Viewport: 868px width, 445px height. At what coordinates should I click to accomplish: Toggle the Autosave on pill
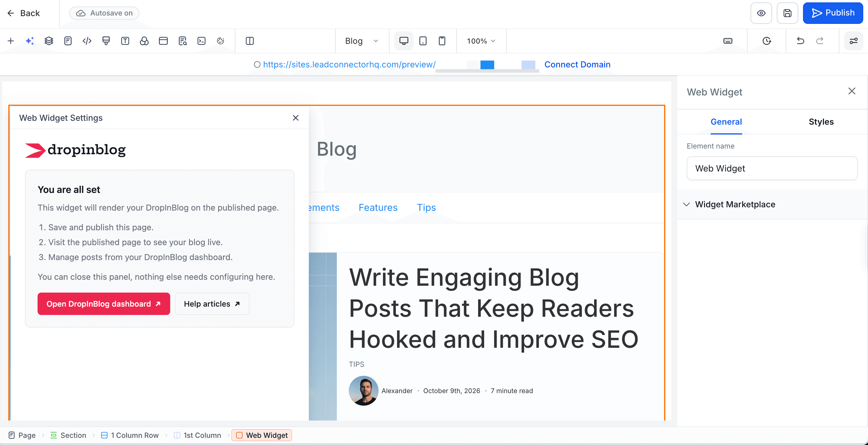point(104,13)
